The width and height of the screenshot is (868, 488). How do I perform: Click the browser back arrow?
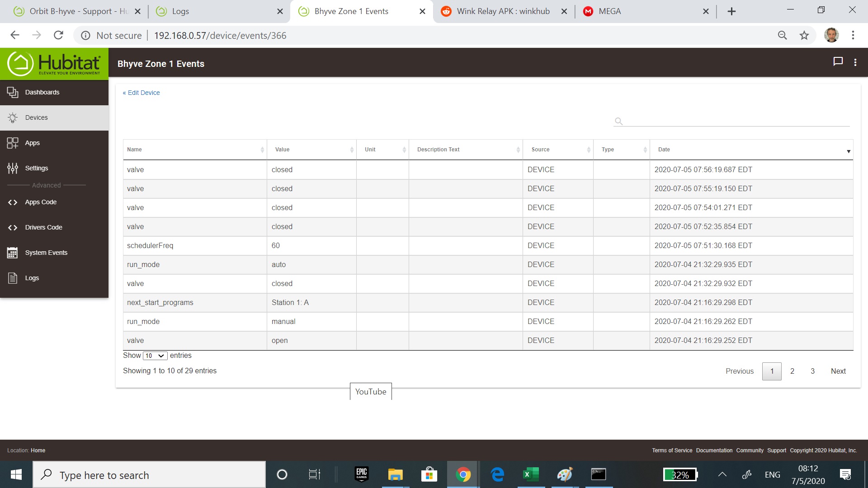click(15, 35)
